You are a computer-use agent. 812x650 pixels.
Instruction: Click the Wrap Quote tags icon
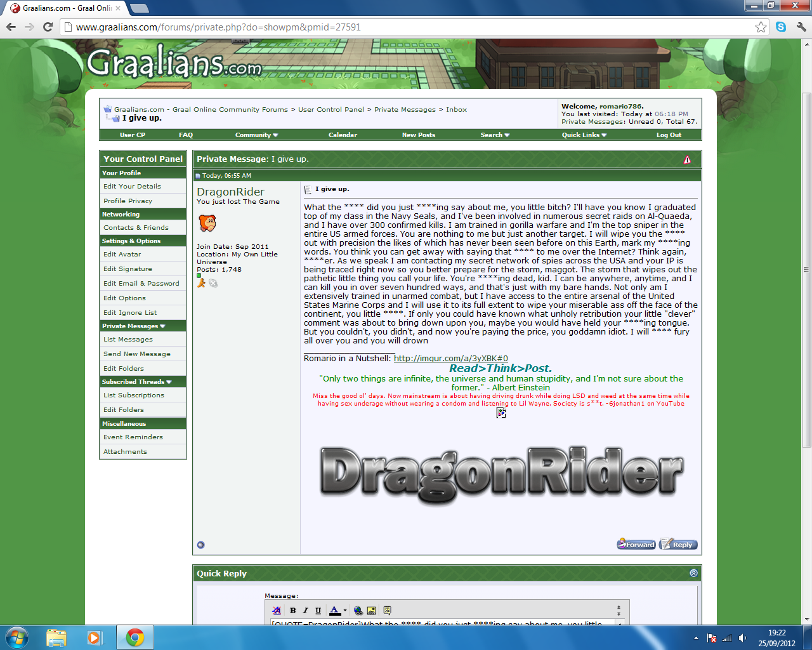[387, 611]
